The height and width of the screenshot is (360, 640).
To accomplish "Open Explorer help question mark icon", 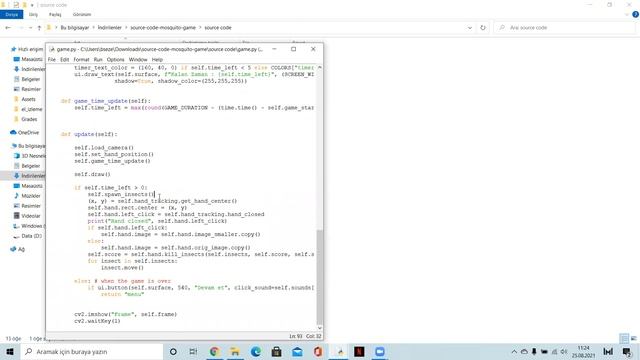I will pyautogui.click(x=636, y=14).
